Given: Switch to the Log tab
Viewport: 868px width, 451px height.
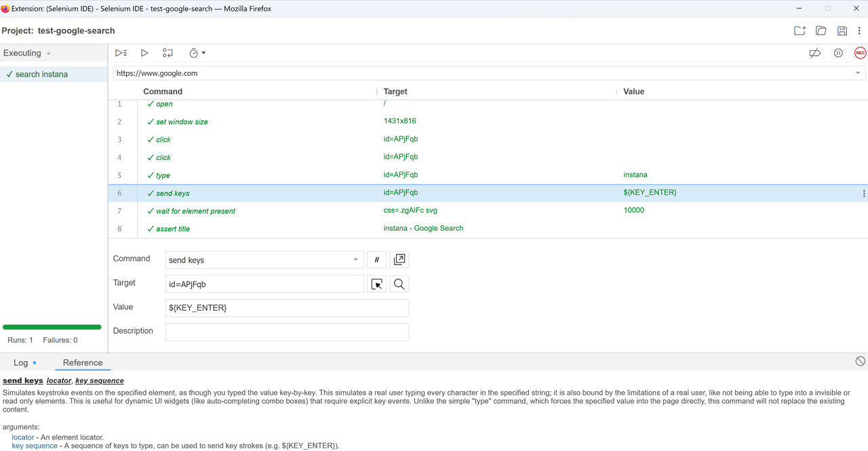Looking at the screenshot, I should coord(24,363).
